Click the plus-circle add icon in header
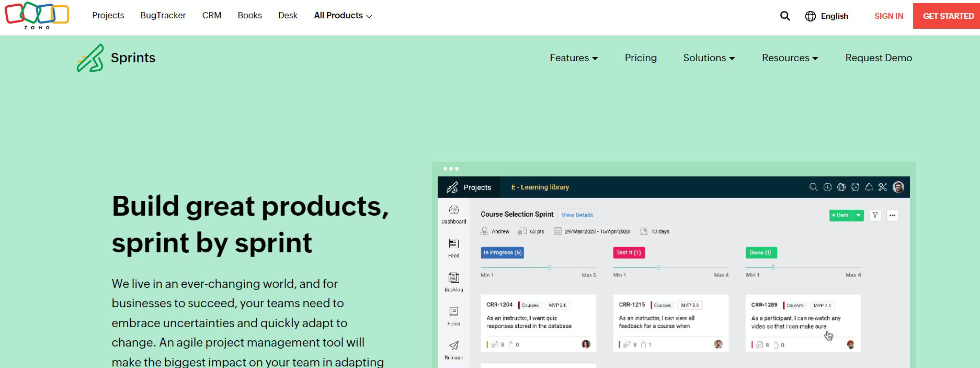980x368 pixels. click(x=827, y=187)
